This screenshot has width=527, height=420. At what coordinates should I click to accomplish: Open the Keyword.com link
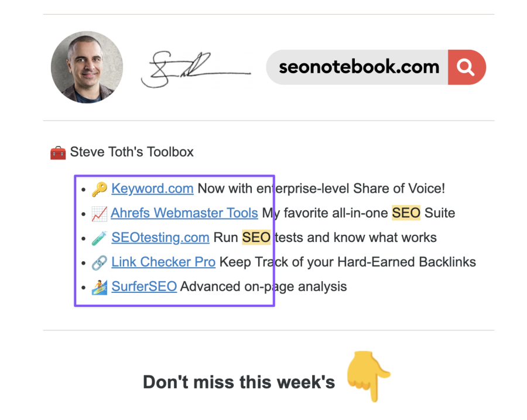pos(153,189)
